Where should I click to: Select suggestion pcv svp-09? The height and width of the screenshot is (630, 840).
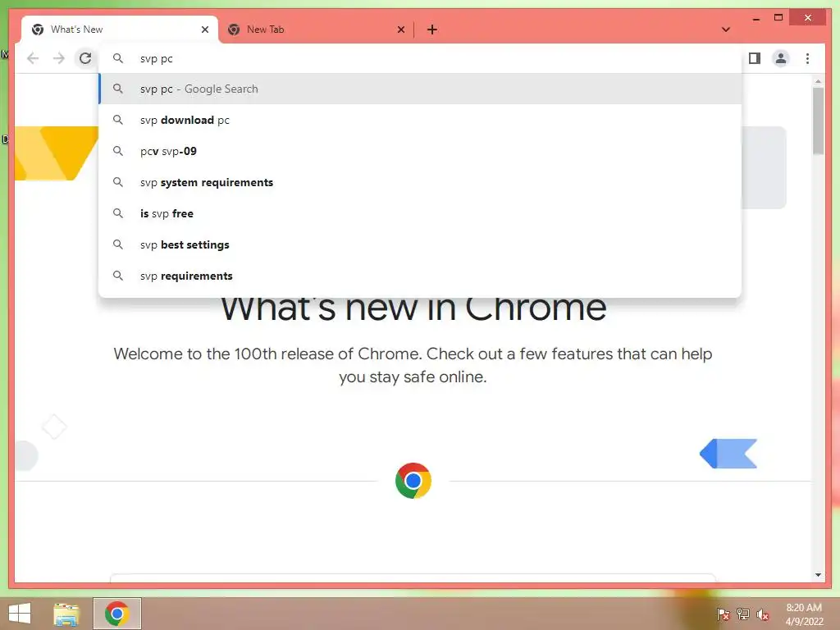(x=420, y=151)
